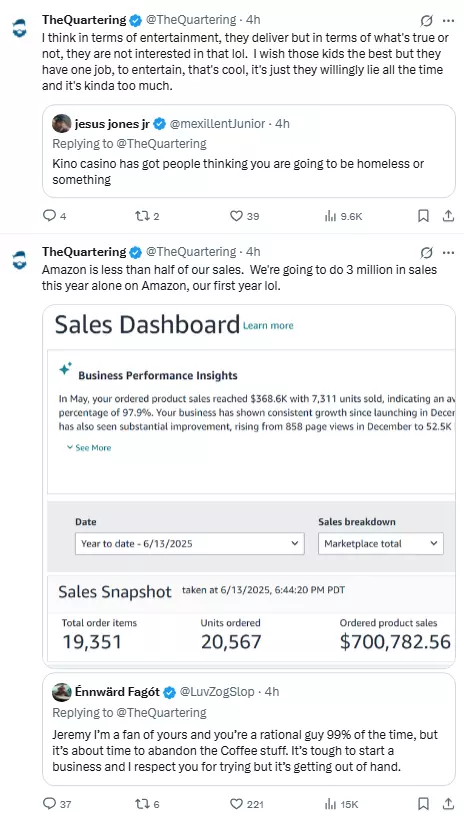This screenshot has width=464, height=816.
Task: Reply to the Amazon sales tweet
Action: click(49, 804)
